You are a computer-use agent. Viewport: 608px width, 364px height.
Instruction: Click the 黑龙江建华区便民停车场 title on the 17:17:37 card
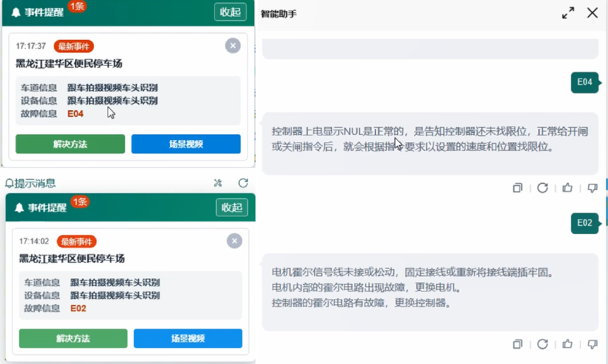click(x=69, y=64)
